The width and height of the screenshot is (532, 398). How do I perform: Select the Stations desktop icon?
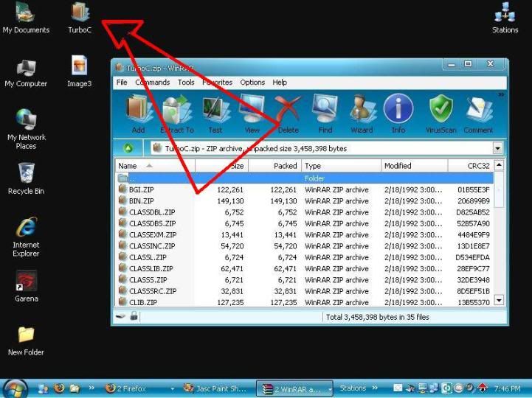tap(505, 18)
